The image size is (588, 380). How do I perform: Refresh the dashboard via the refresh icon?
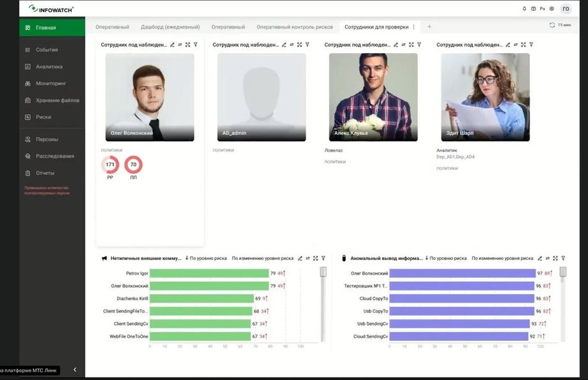pyautogui.click(x=552, y=25)
